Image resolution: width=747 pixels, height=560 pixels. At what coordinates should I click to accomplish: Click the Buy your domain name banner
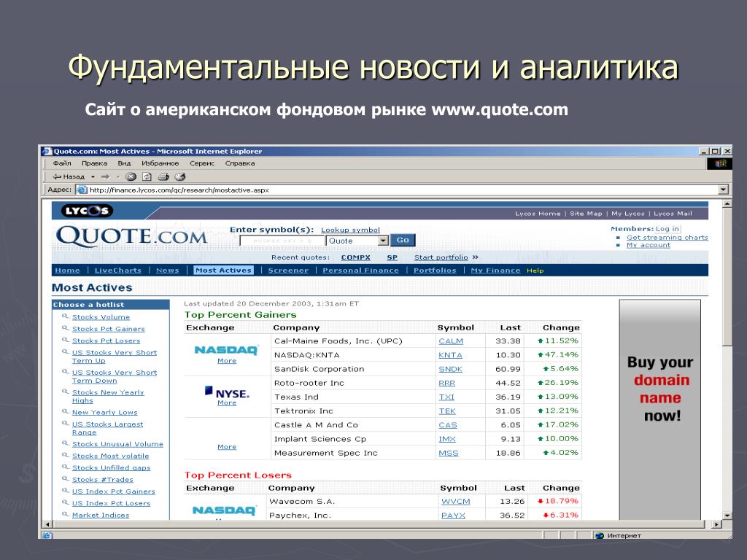pyautogui.click(x=659, y=410)
